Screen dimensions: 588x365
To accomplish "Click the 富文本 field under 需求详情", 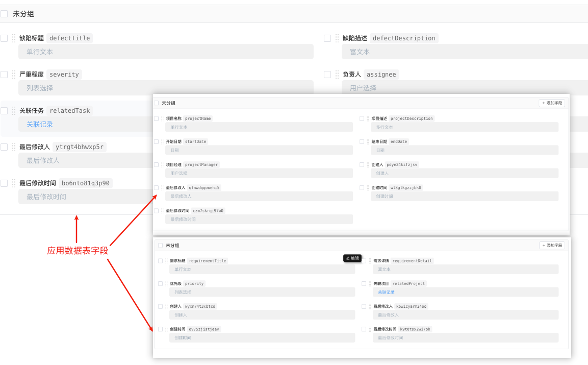I will point(465,269).
